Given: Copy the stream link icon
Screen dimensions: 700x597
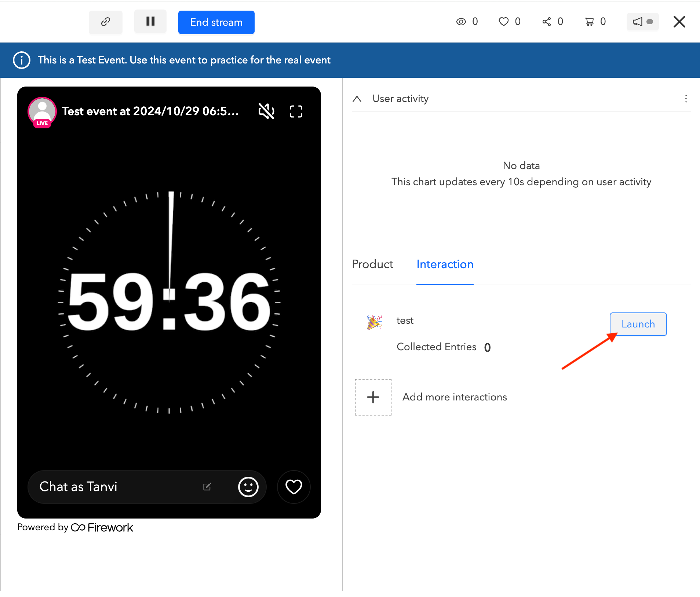Looking at the screenshot, I should (106, 22).
